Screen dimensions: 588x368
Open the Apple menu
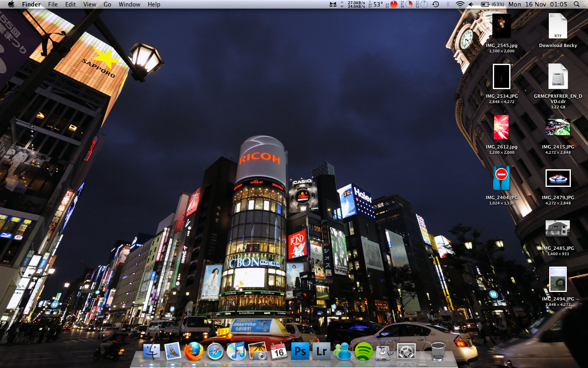point(11,4)
